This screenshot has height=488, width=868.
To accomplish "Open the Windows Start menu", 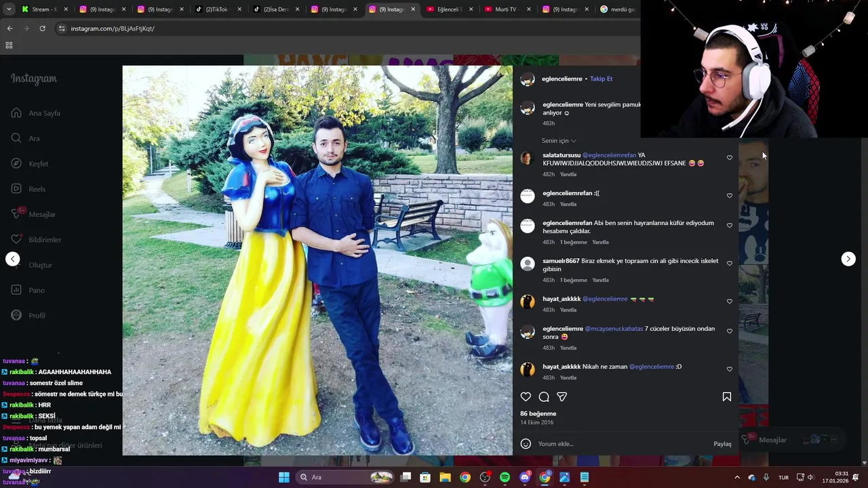I will 284,477.
